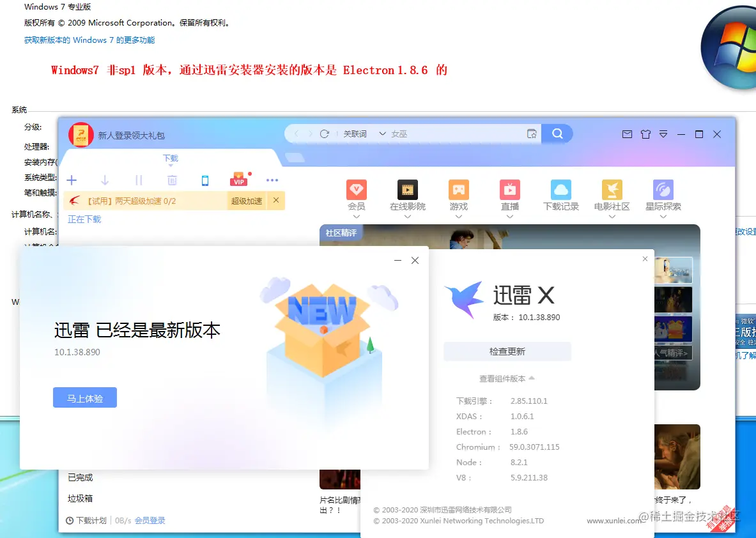Open the three-dot more options icon
This screenshot has width=756, height=538.
point(272,180)
